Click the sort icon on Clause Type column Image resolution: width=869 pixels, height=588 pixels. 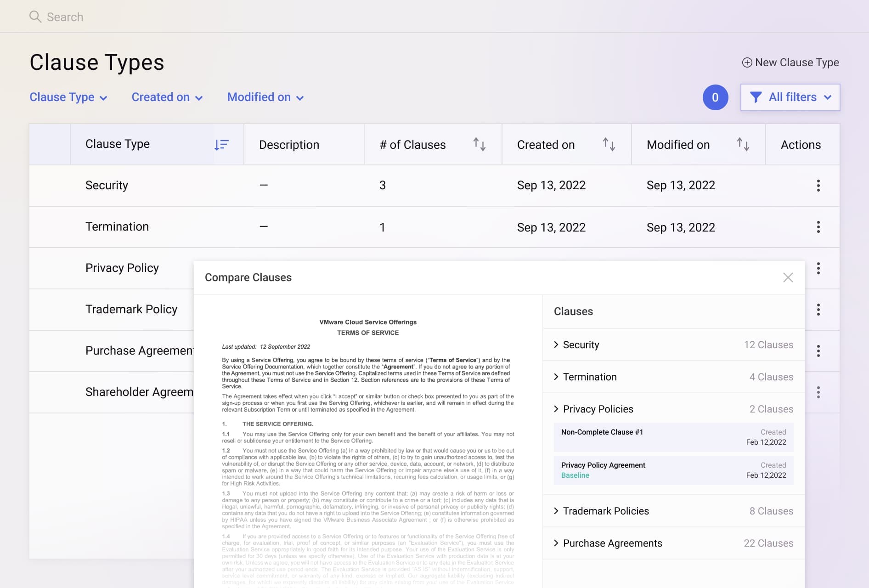pos(222,144)
